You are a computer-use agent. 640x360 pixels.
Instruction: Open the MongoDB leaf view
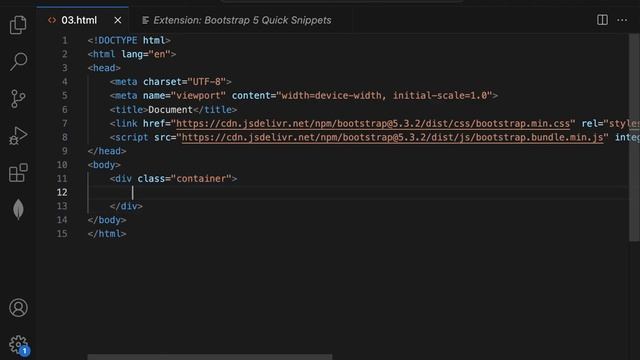[x=18, y=210]
